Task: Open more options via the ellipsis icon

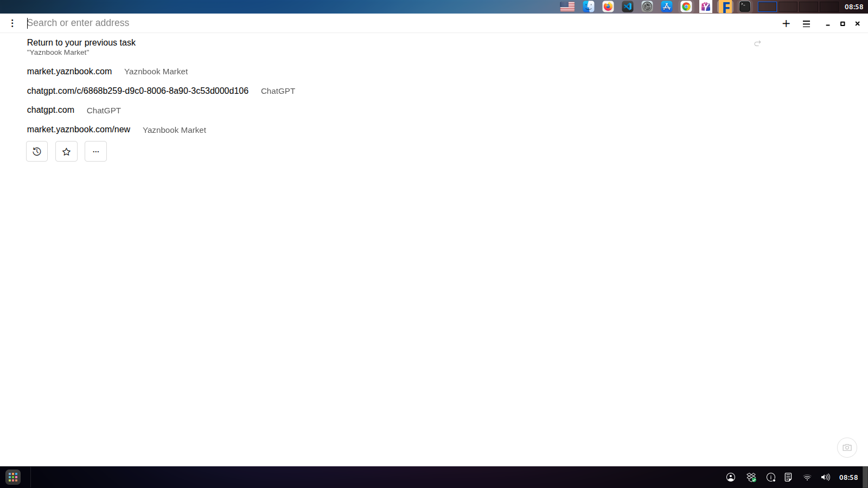Action: pos(95,151)
